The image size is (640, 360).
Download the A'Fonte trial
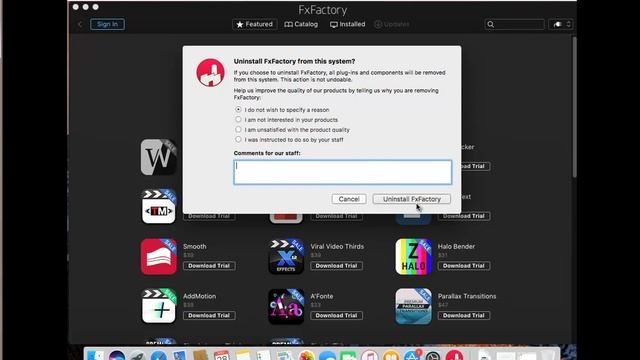point(336,316)
